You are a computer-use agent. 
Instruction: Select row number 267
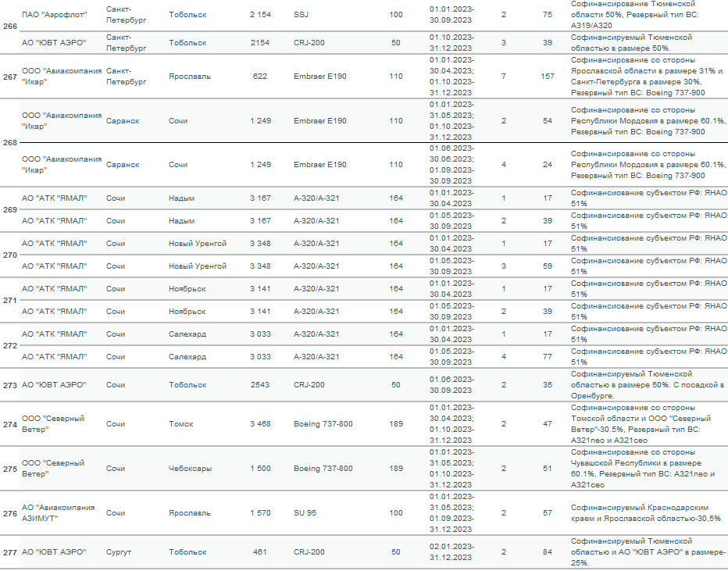(9, 77)
